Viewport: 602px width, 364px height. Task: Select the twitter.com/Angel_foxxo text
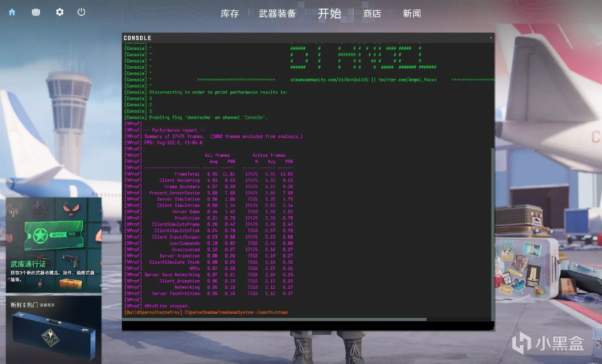point(407,80)
